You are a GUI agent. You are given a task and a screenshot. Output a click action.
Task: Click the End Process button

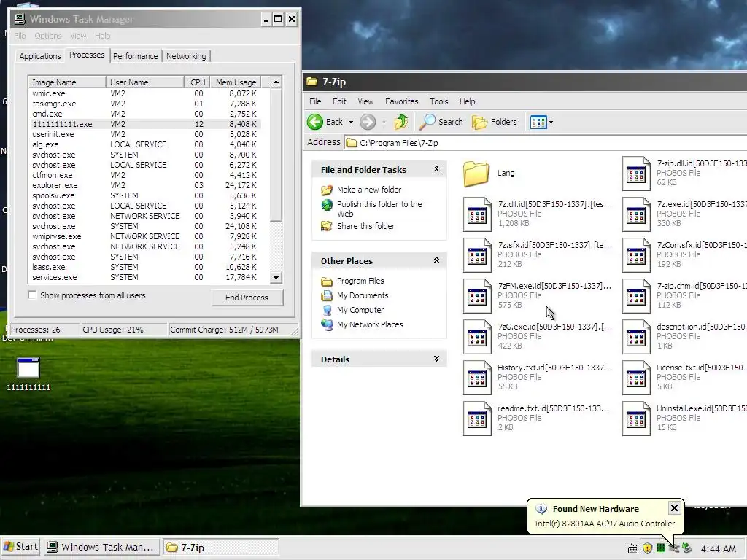click(x=247, y=297)
